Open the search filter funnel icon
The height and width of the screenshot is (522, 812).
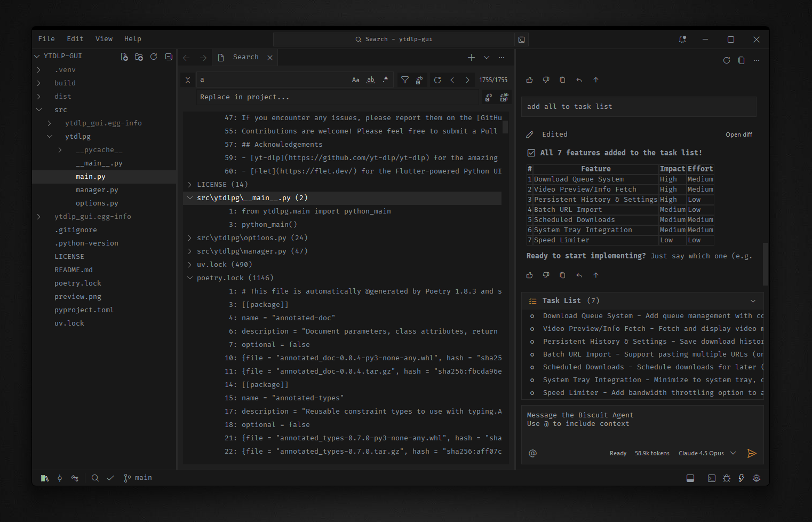pos(405,80)
